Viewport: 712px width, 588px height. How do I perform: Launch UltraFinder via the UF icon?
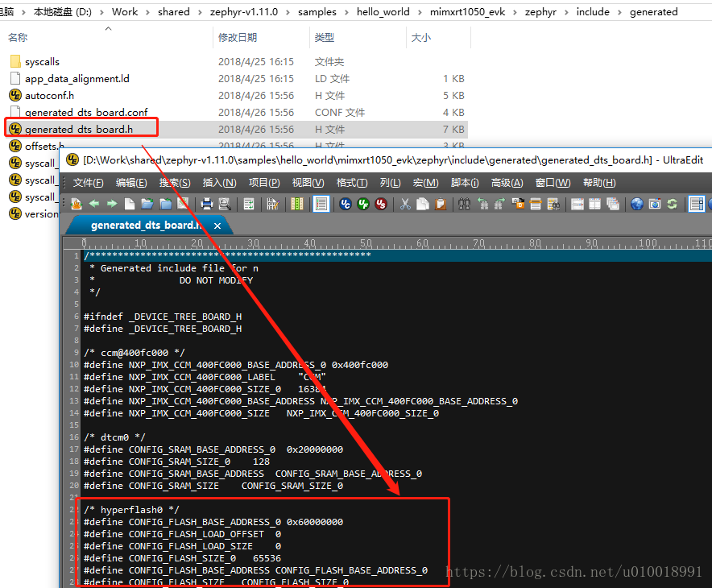point(363,204)
